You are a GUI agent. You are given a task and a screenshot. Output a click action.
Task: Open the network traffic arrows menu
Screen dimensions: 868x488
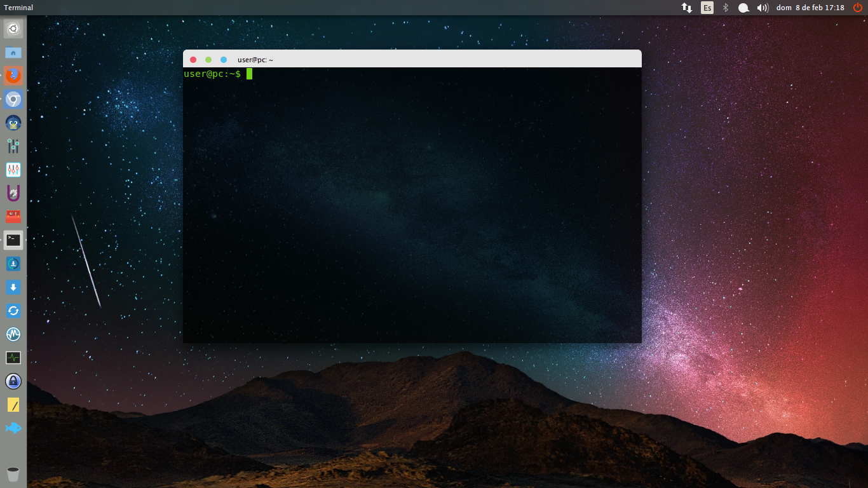coord(687,8)
